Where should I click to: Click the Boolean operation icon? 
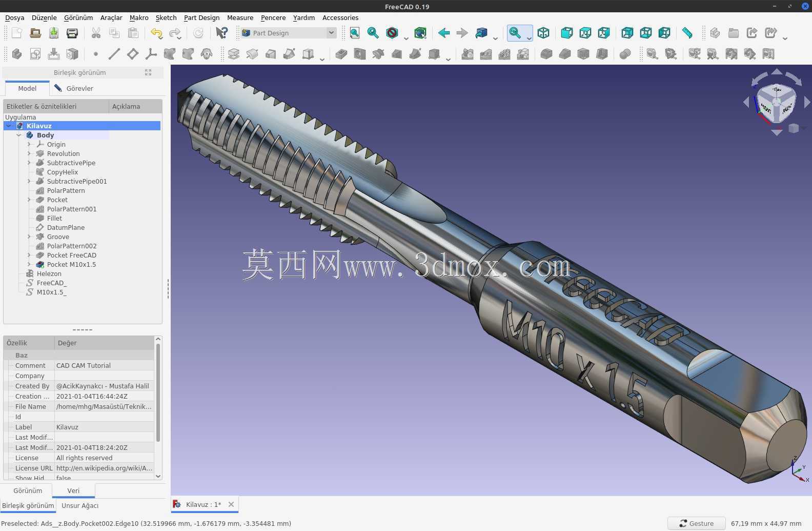625,54
